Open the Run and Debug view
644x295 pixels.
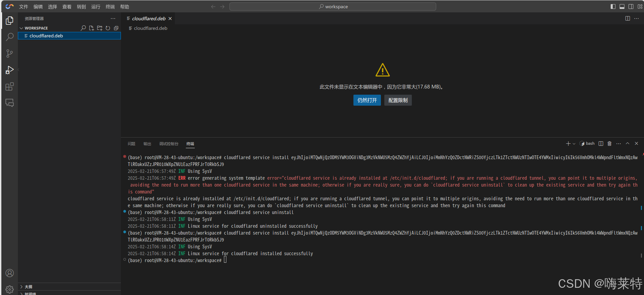(10, 70)
